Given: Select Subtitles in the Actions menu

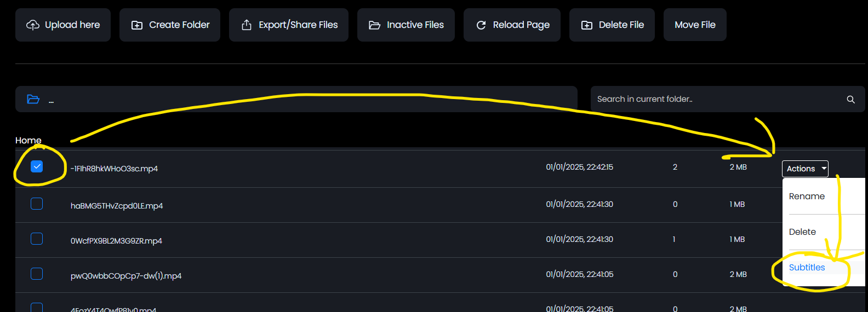Looking at the screenshot, I should click(807, 268).
